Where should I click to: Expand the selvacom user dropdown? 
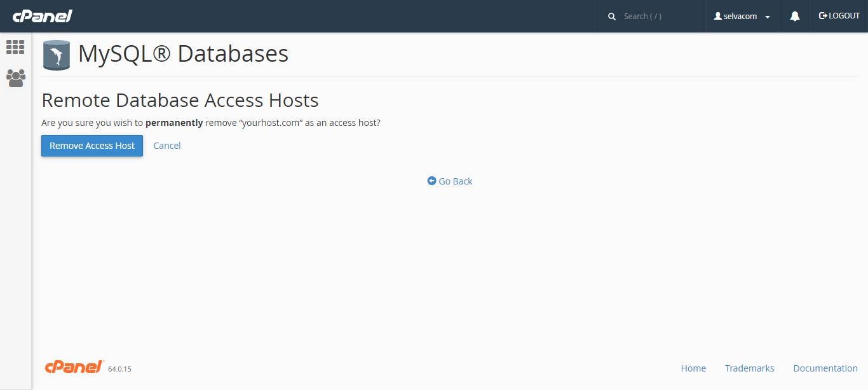[742, 17]
